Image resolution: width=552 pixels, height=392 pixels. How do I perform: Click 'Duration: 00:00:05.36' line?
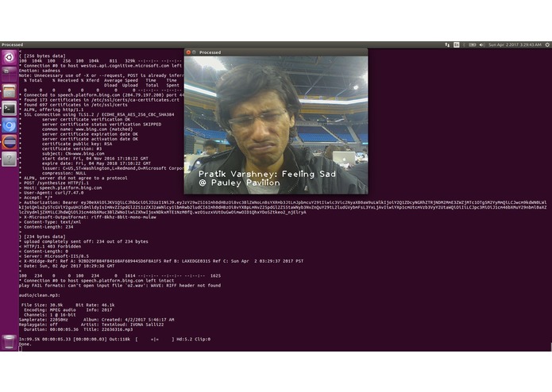[x=78, y=330]
